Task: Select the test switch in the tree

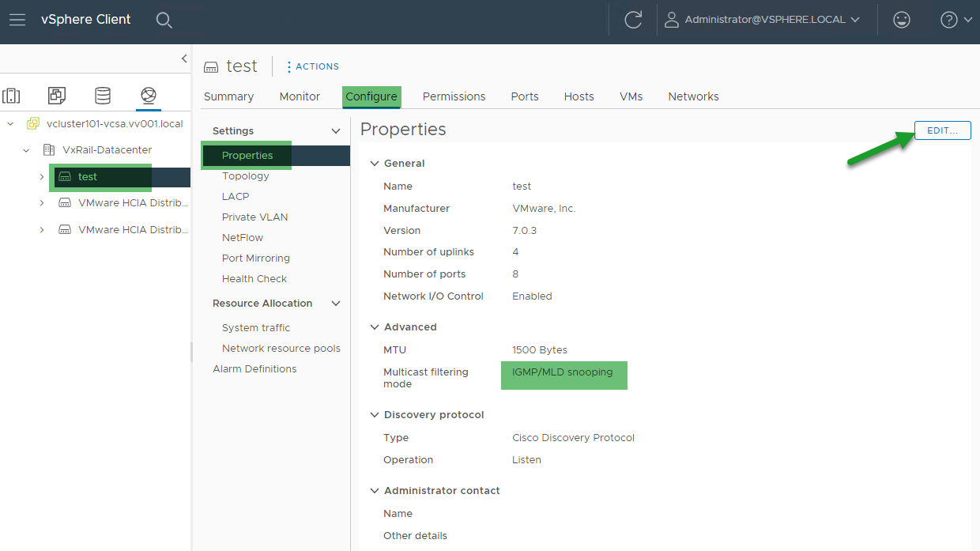Action: pyautogui.click(x=88, y=177)
